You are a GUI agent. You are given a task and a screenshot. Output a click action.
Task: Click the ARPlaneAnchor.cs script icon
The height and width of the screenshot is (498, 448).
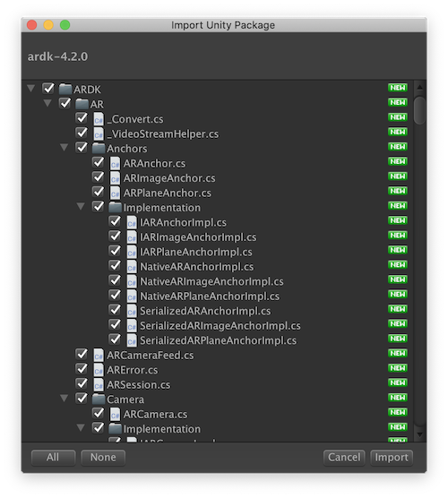(x=115, y=193)
